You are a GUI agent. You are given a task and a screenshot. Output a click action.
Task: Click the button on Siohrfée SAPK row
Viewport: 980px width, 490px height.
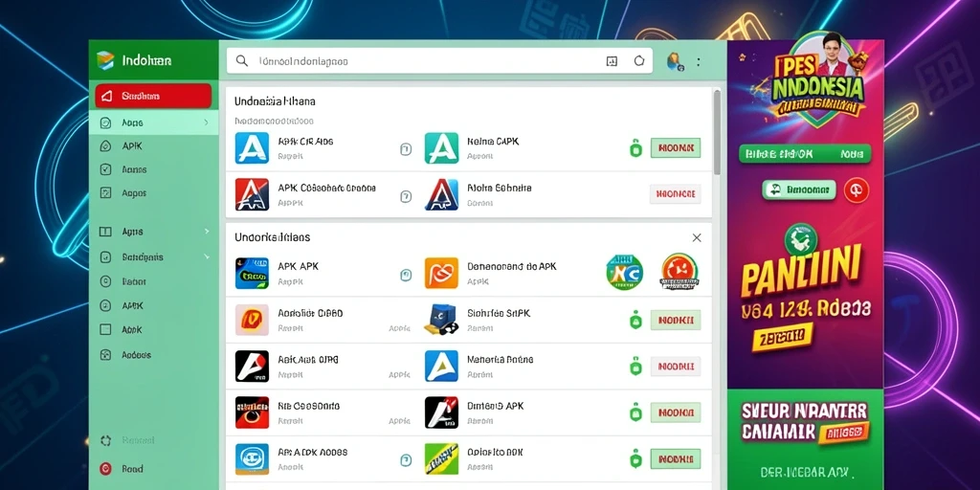point(676,320)
